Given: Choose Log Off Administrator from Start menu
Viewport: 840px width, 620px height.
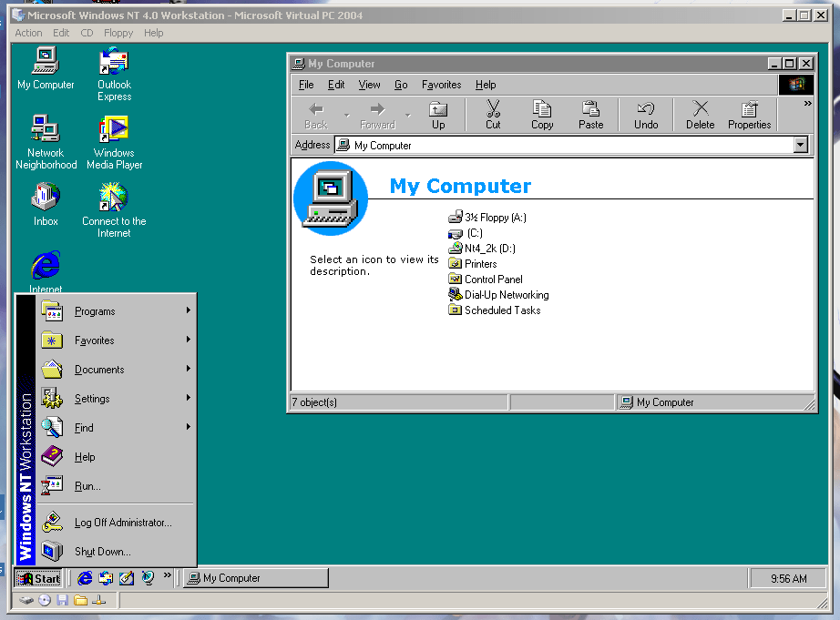Looking at the screenshot, I should pyautogui.click(x=117, y=522).
